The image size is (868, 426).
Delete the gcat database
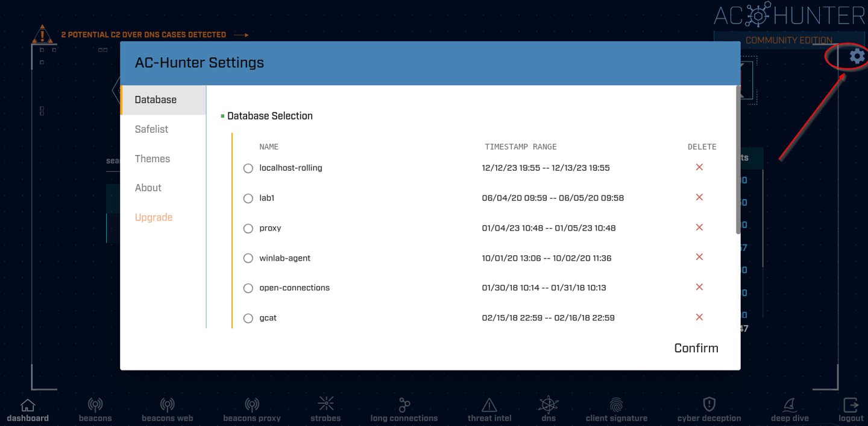[x=699, y=317]
